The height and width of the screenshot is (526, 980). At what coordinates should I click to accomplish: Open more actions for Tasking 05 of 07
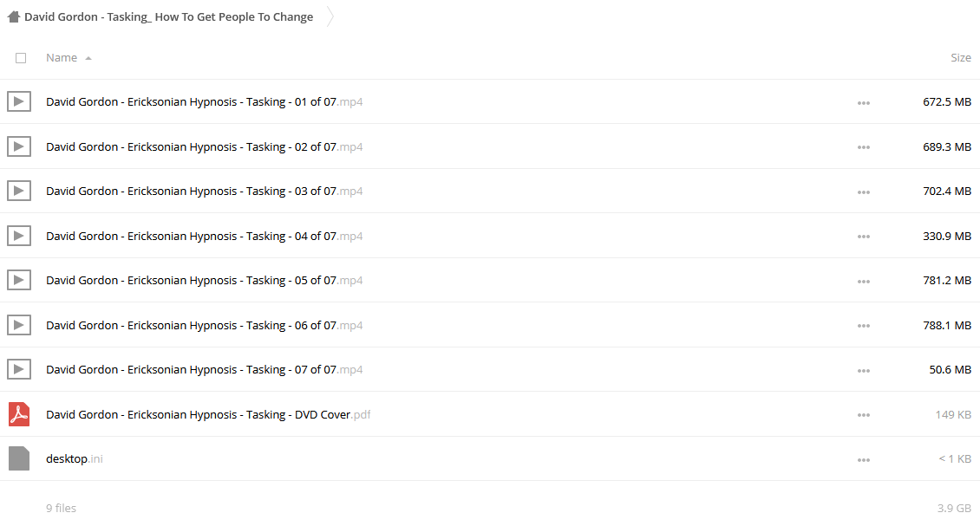[x=864, y=282]
